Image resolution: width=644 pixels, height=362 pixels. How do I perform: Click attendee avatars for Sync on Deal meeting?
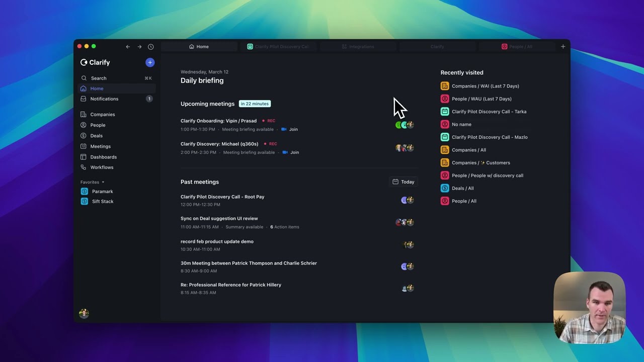pyautogui.click(x=405, y=223)
